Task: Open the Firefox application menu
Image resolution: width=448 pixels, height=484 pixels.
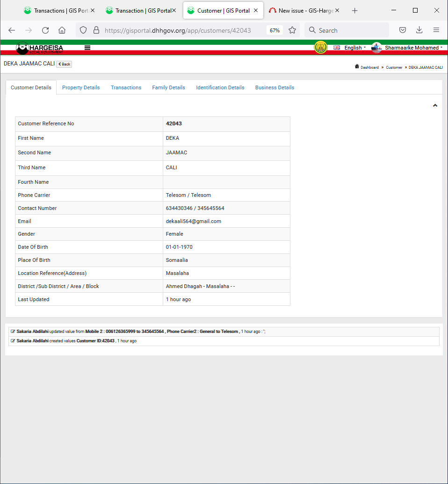Action: 436,30
